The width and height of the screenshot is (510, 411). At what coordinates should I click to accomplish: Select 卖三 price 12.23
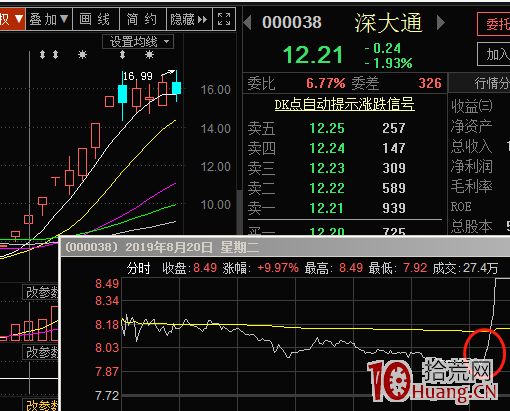click(x=327, y=168)
